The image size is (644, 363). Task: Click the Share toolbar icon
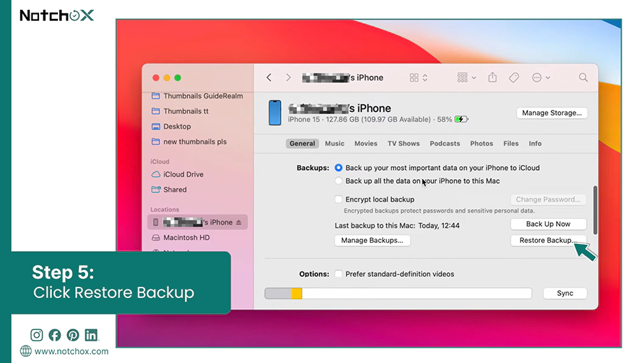(x=492, y=77)
